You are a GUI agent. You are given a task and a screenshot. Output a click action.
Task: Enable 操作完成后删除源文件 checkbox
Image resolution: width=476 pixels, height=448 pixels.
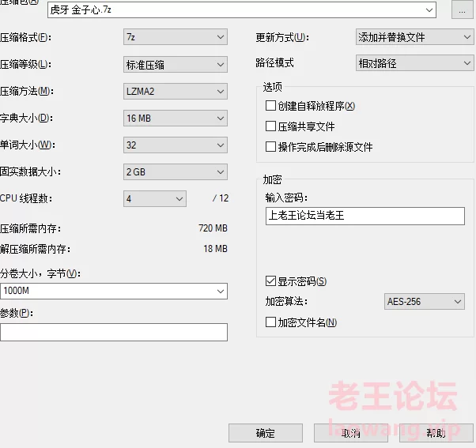coord(271,147)
